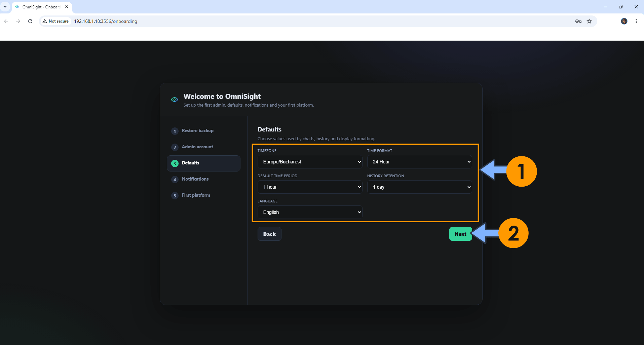The height and width of the screenshot is (345, 644).
Task: Expand the History Retention dropdown set to 1 day
Action: [x=419, y=187]
